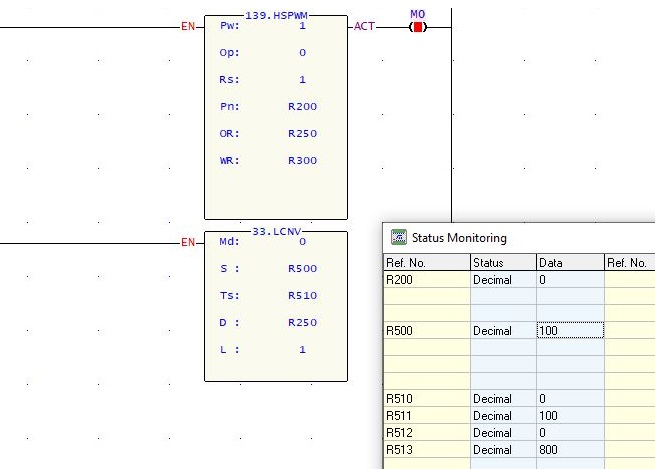Select the 139.HSPWM function block title
This screenshot has width=655, height=469.
[276, 17]
